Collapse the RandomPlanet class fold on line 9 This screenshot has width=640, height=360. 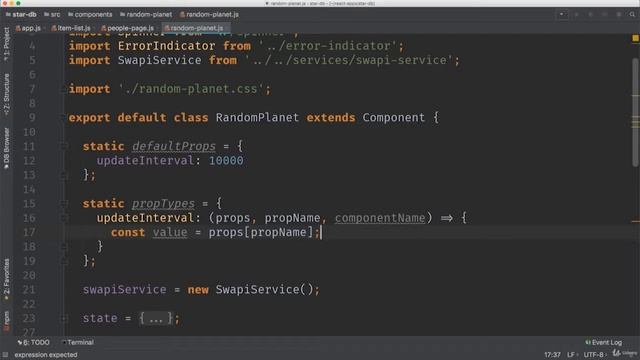[x=63, y=118]
